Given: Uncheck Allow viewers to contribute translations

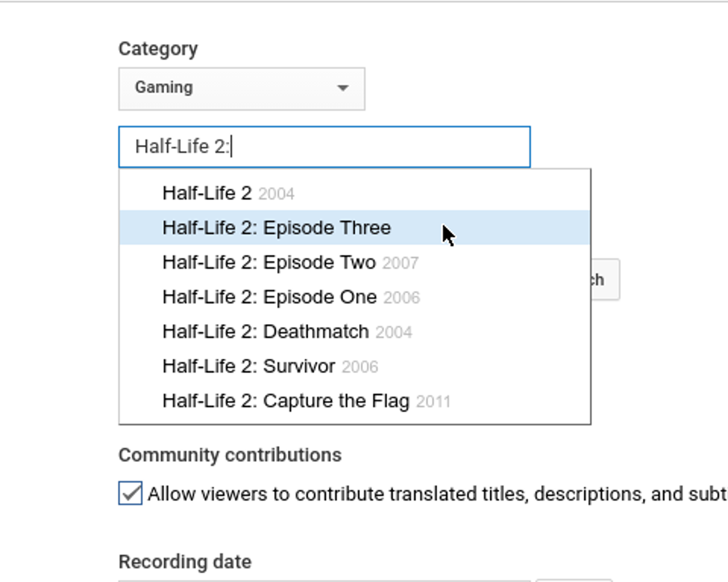Looking at the screenshot, I should [130, 493].
